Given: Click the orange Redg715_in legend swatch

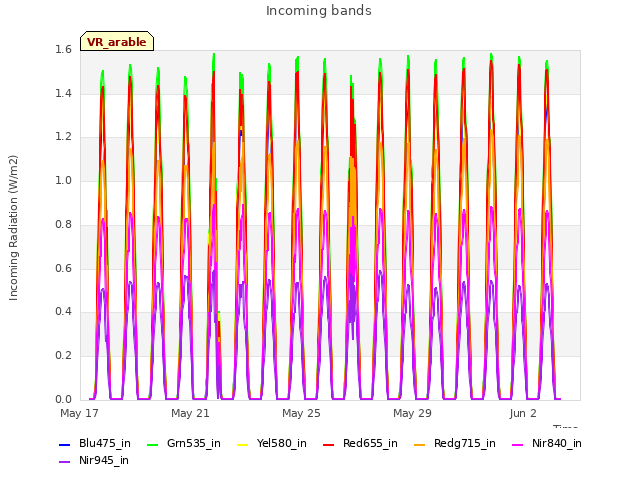Looking at the screenshot, I should pyautogui.click(x=419, y=444).
